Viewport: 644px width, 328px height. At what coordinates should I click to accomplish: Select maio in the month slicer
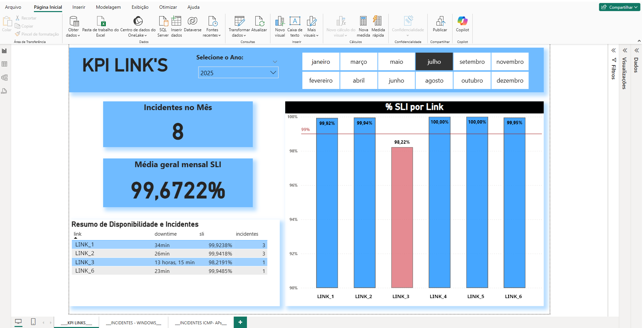(x=396, y=61)
